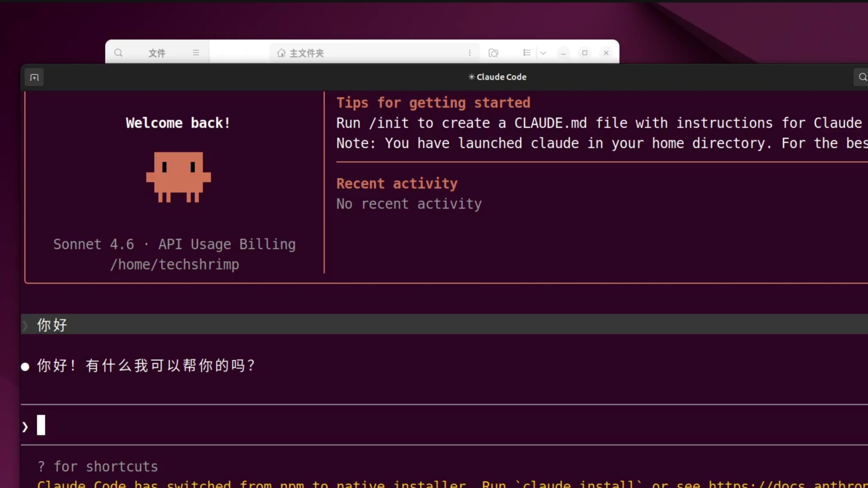This screenshot has height=488, width=868.
Task: Open the Files hamburger menu
Action: coord(196,53)
